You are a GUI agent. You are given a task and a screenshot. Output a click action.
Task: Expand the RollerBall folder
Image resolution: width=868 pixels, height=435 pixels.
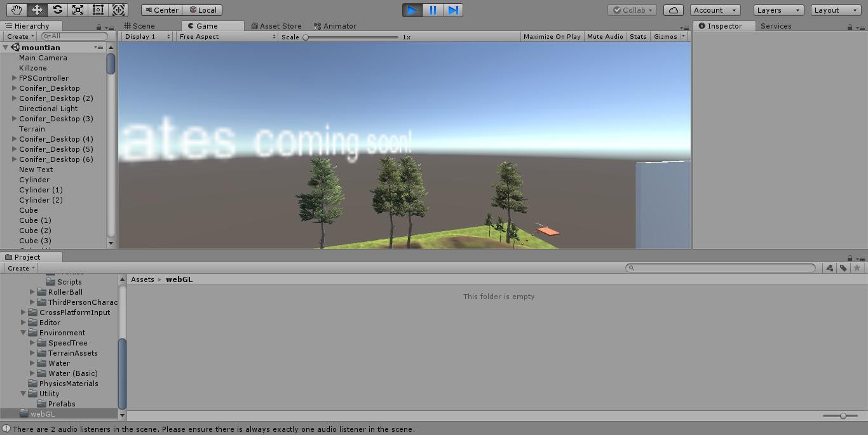tap(32, 292)
